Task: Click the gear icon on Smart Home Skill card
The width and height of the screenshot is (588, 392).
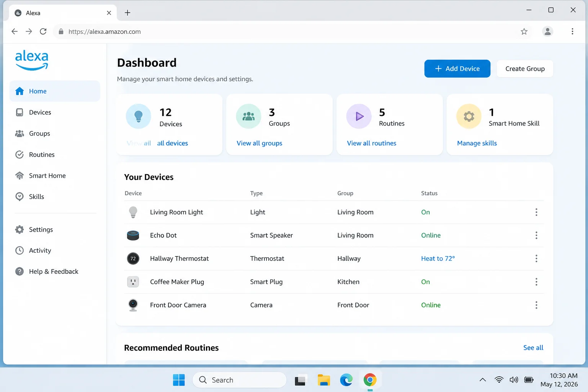Action: [469, 116]
